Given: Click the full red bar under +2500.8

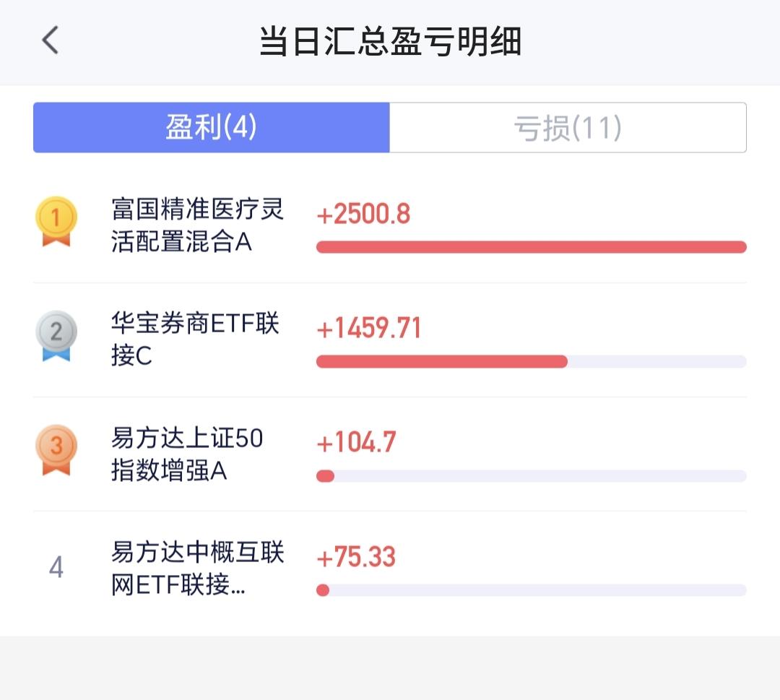Looking at the screenshot, I should pos(532,247).
